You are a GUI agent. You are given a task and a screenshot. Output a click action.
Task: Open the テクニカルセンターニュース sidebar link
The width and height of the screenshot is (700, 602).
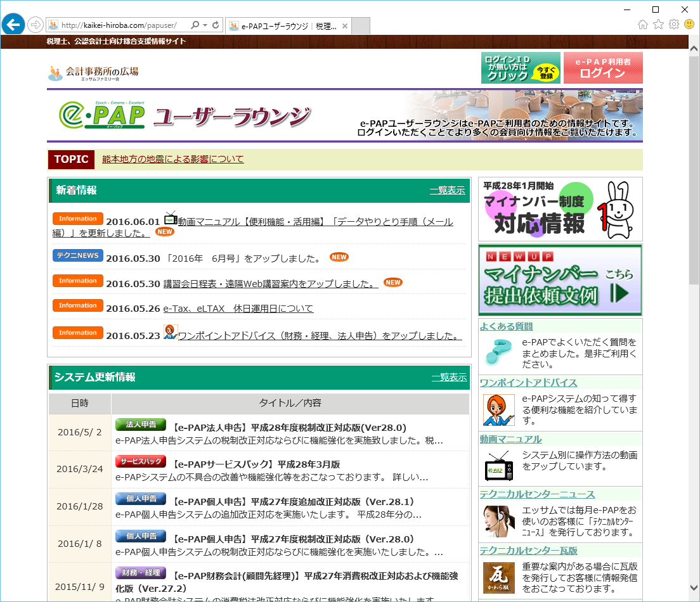tap(537, 494)
